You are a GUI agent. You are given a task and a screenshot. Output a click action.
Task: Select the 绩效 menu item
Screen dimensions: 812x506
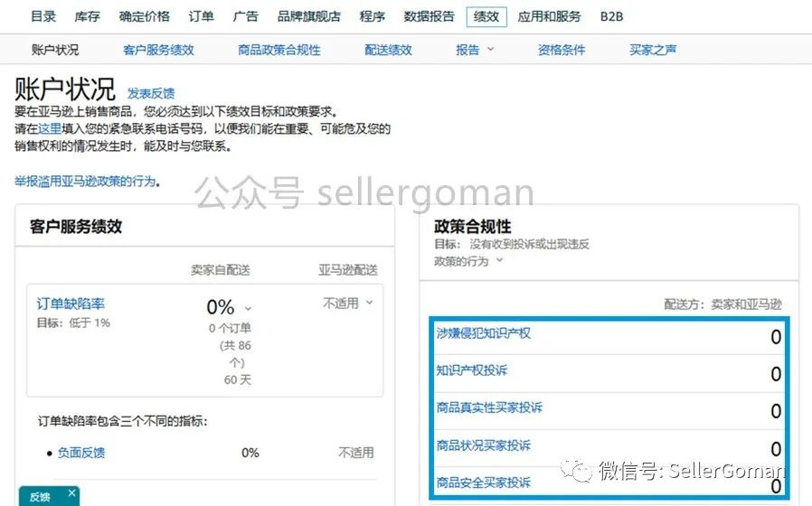(x=486, y=16)
